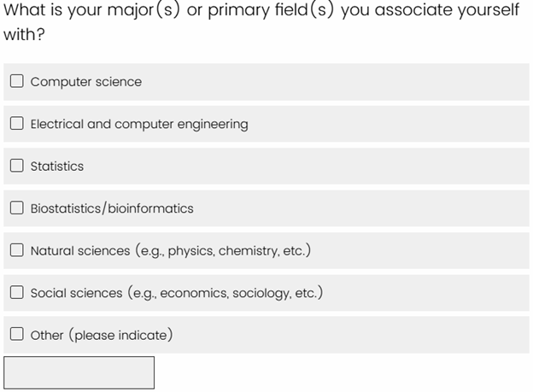Click empty gray area of the Statistics row
Viewport: 533px width, 392px height.
pos(342,167)
